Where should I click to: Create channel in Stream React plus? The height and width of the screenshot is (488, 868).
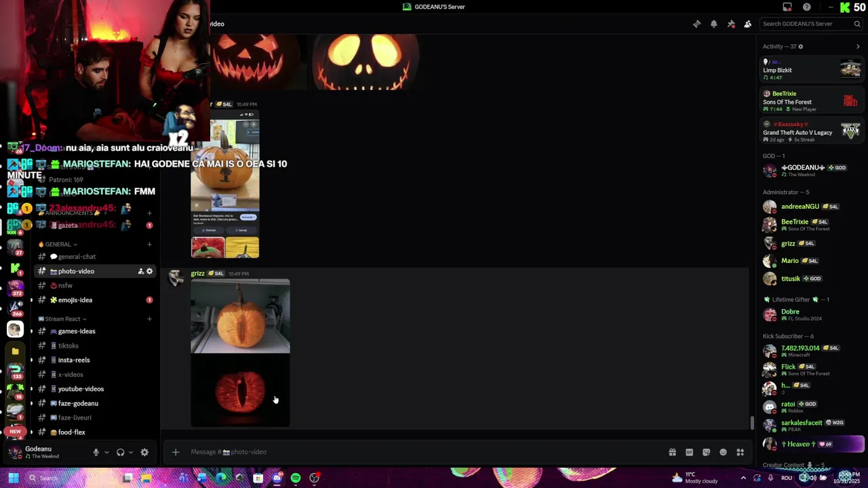point(149,319)
